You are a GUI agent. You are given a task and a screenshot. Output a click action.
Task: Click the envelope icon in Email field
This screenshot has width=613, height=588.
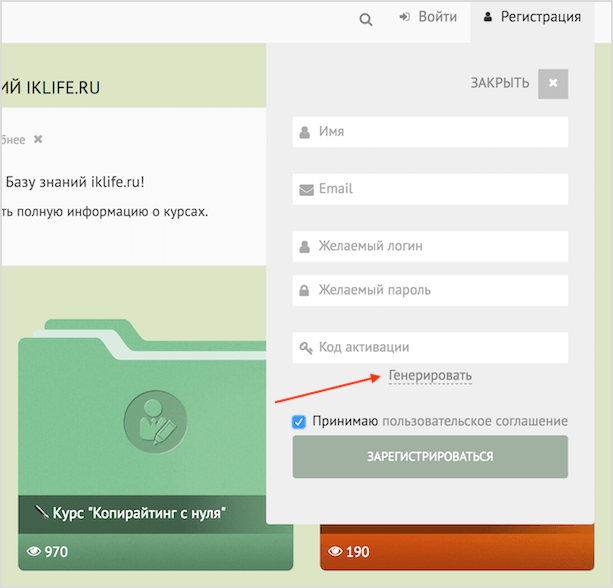pos(306,190)
